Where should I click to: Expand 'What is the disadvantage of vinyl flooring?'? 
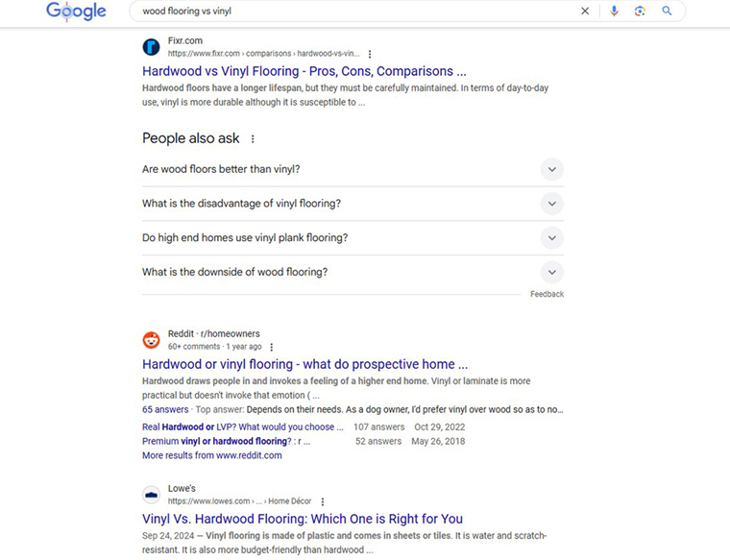(353, 204)
